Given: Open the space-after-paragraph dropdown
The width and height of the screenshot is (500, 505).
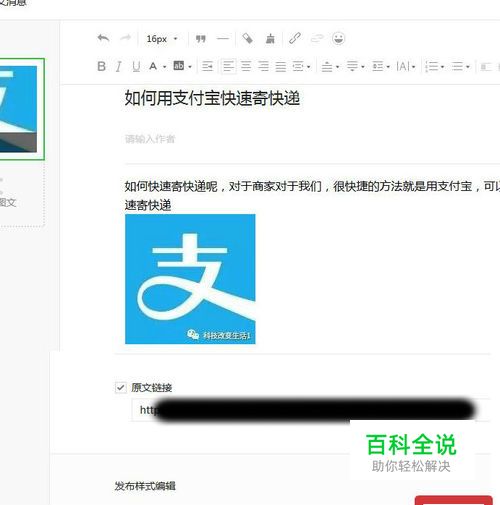Looking at the screenshot, I should [x=355, y=66].
